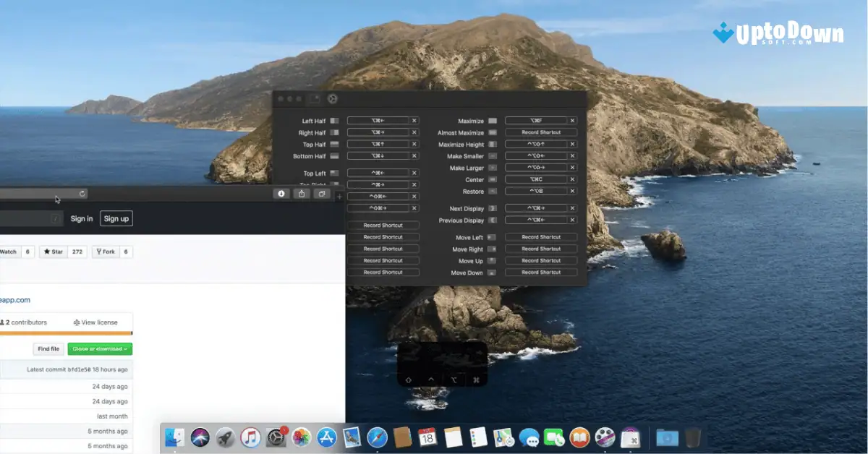Click Find file on the repository page
The height and width of the screenshot is (454, 868).
[48, 348]
